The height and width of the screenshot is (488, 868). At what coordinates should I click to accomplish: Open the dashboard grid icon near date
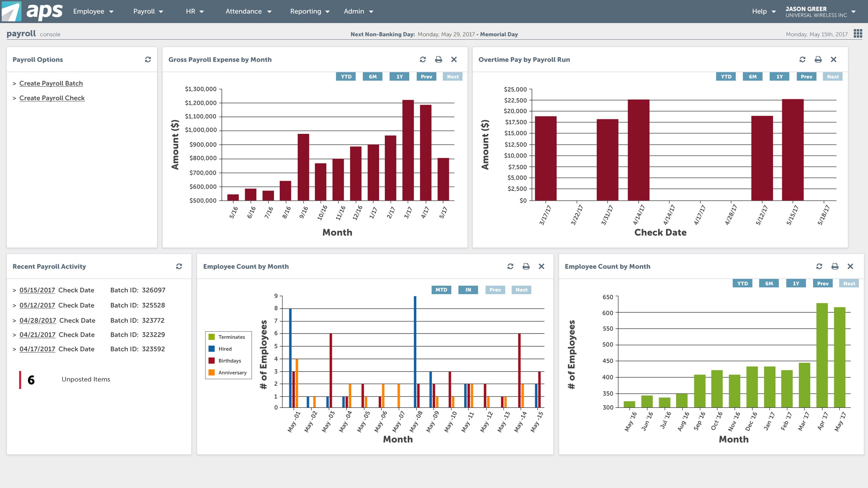[858, 34]
